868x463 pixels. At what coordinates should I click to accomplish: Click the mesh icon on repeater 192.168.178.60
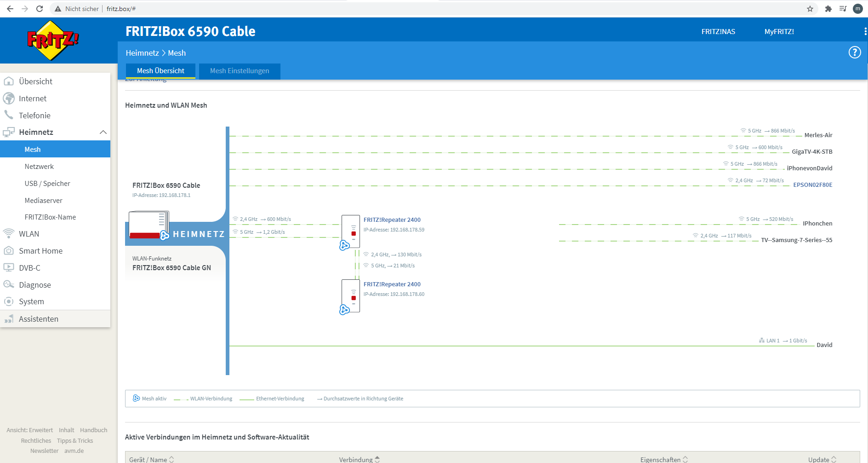(344, 310)
